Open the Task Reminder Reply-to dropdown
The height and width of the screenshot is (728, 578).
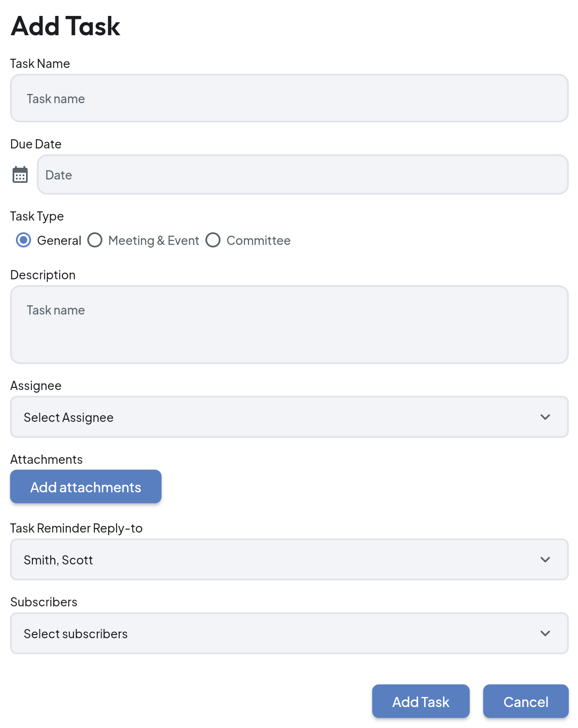pos(289,559)
